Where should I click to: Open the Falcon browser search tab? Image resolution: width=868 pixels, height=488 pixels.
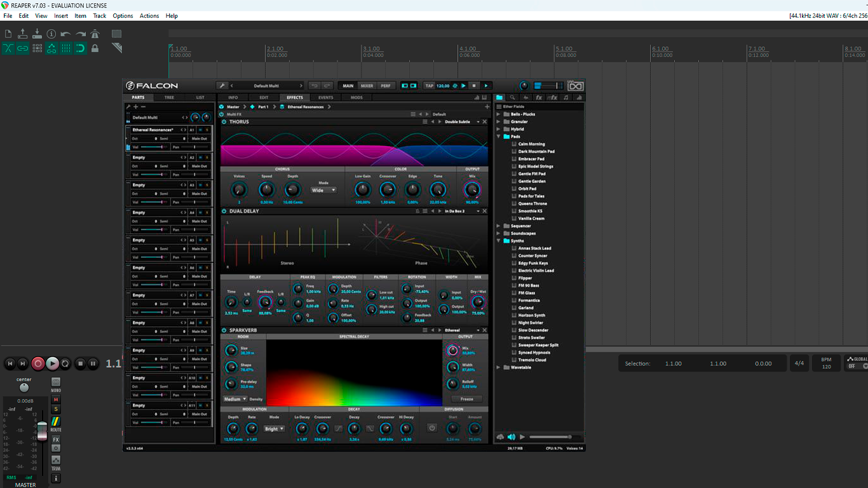pyautogui.click(x=513, y=98)
